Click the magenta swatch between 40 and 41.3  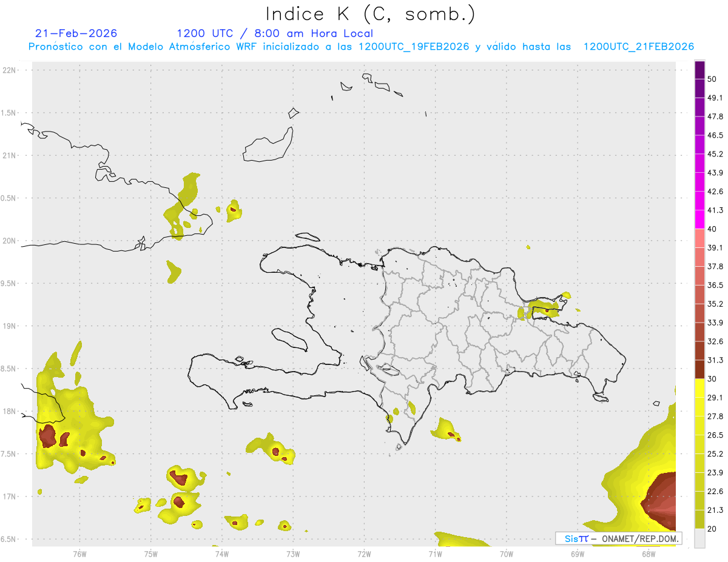point(699,220)
